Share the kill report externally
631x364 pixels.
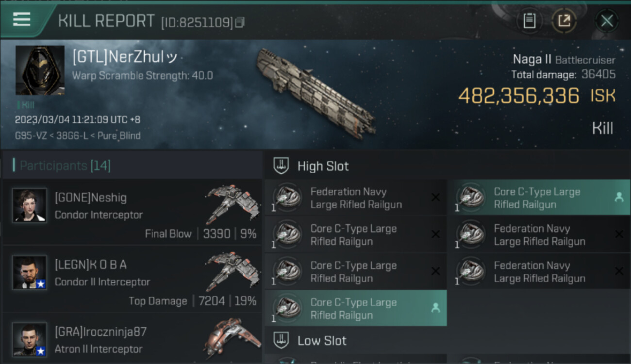click(x=564, y=21)
